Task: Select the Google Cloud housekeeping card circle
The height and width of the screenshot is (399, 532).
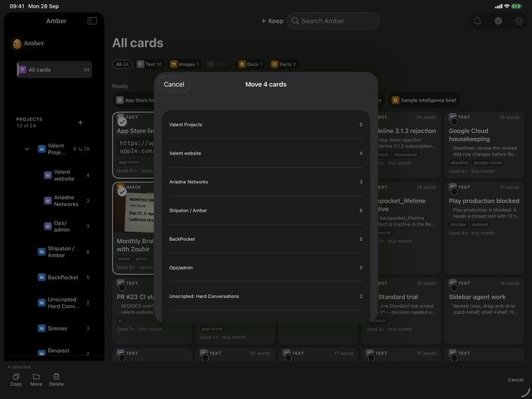Action: click(454, 121)
